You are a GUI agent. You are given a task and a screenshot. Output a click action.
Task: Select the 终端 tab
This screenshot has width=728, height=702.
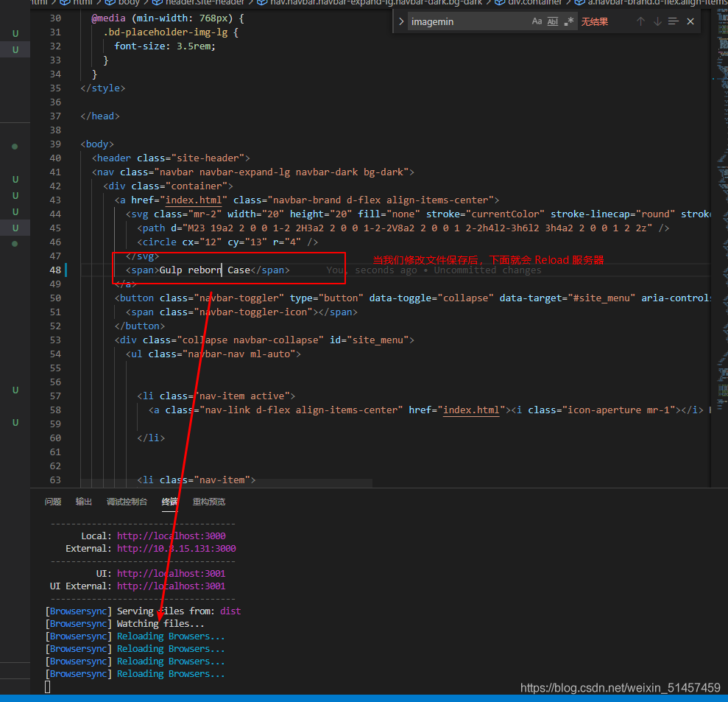tap(169, 502)
